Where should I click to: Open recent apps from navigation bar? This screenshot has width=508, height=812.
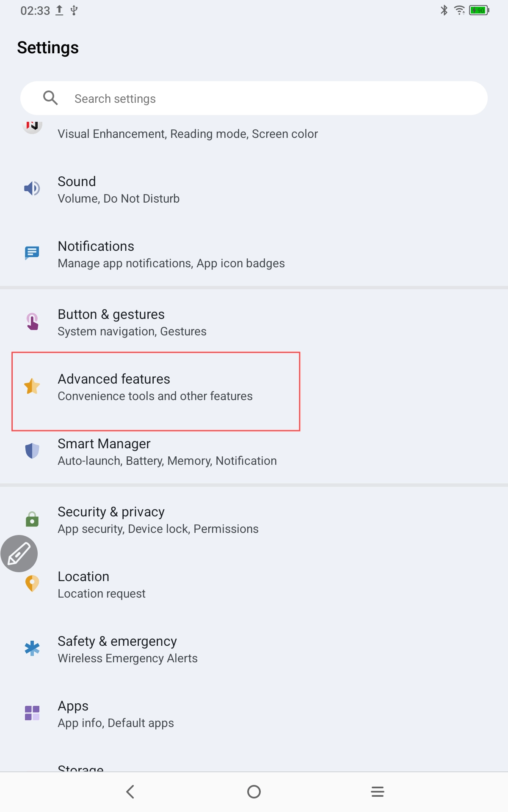pos(377,792)
